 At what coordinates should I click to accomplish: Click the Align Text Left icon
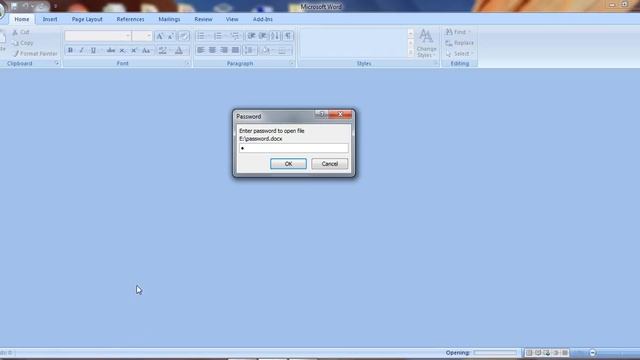[201, 50]
